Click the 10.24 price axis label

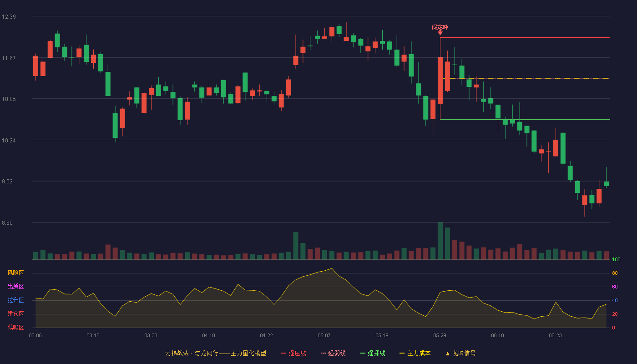point(9,141)
